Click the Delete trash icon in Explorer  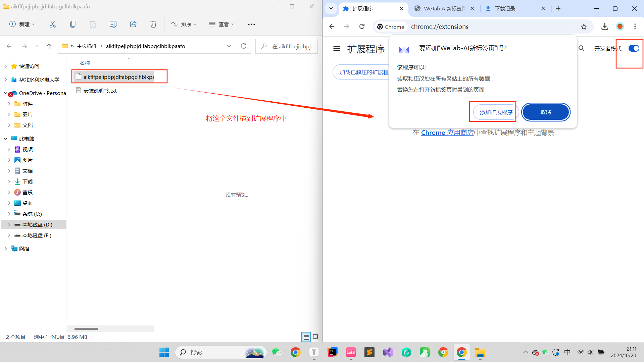click(x=153, y=24)
